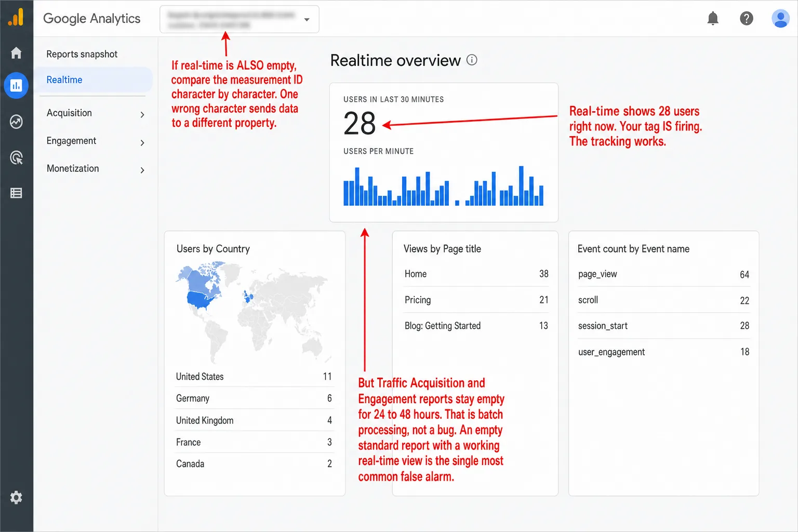Select the United Kingdom row
The width and height of the screenshot is (798, 532).
point(254,420)
